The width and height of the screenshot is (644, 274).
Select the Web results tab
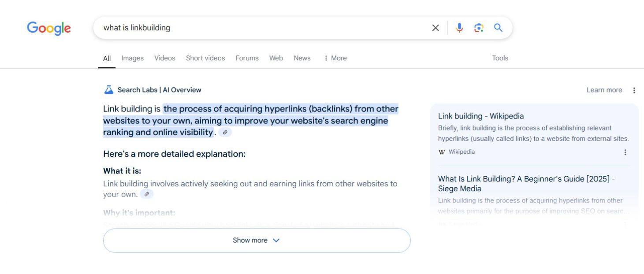(276, 58)
